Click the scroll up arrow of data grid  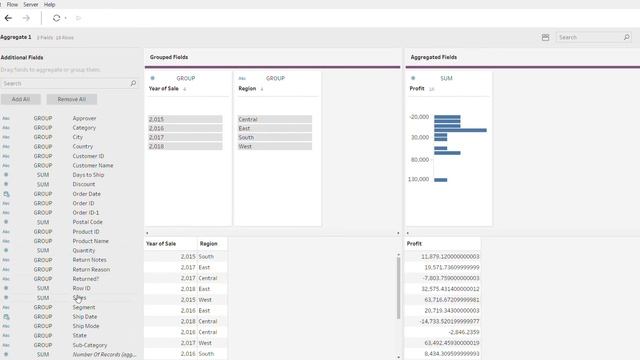pos(398,255)
